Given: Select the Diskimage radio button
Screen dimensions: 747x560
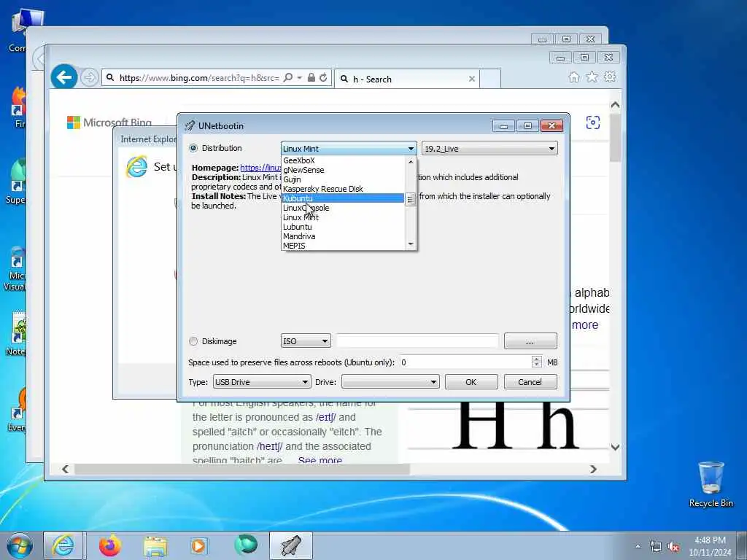Looking at the screenshot, I should point(193,341).
